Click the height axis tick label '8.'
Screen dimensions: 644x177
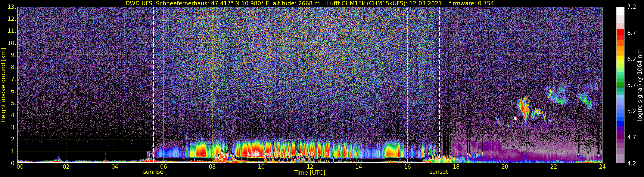tap(13, 67)
